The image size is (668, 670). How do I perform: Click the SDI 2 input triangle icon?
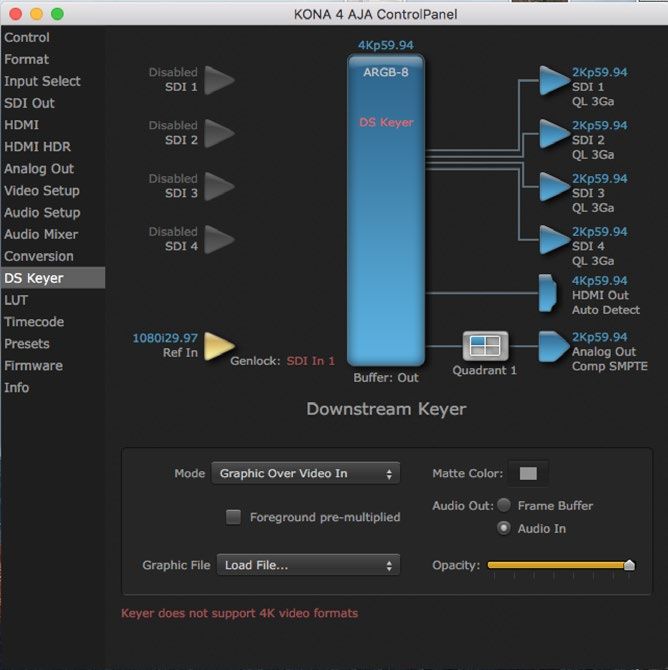[219, 133]
